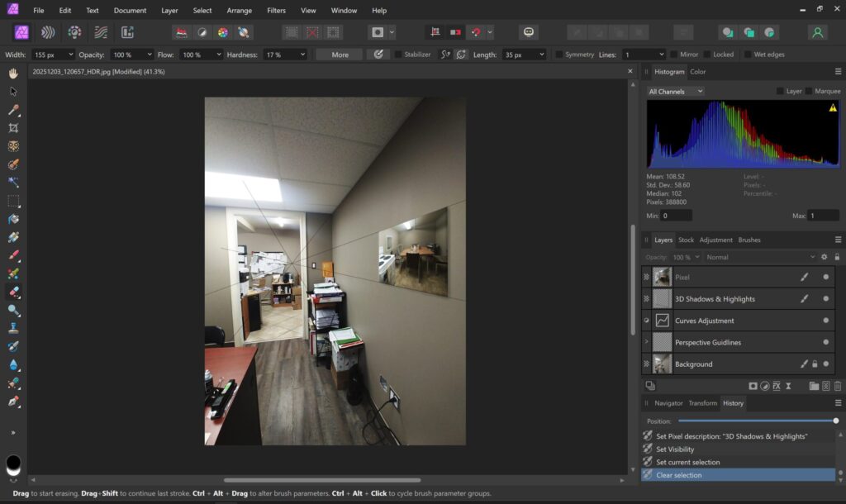
Task: Hide the Curves Adjustment layer
Action: click(825, 321)
